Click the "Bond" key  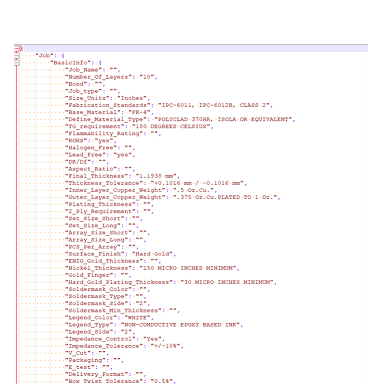76,84
